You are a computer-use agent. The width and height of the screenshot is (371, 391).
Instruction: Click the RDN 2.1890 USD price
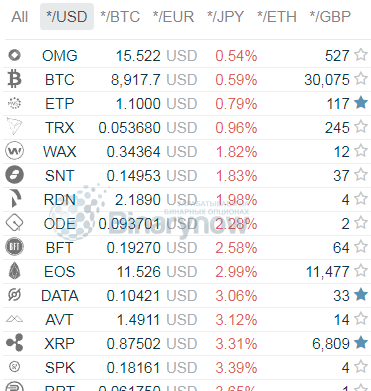click(x=156, y=200)
